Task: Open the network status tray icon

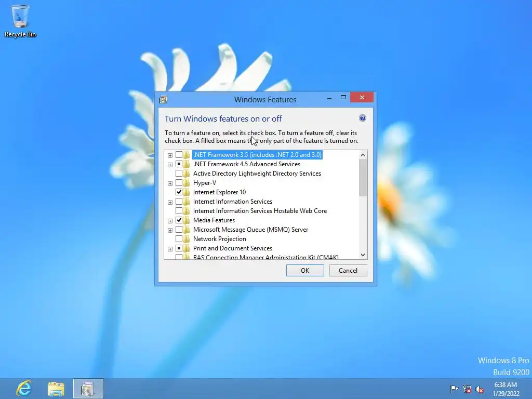Action: [467, 389]
